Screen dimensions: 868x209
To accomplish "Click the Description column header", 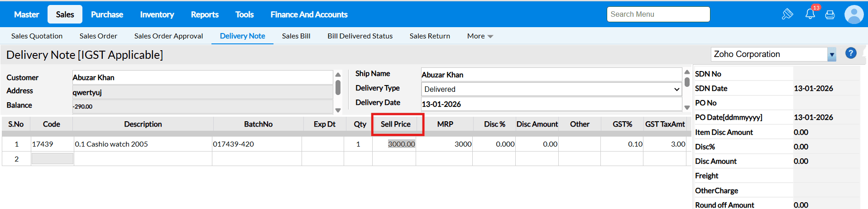I will coord(143,124).
